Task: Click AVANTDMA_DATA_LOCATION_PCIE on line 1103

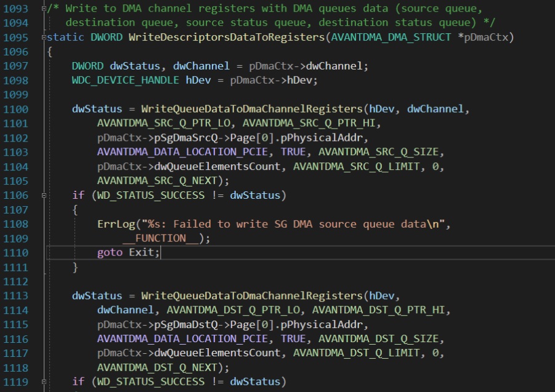Action: (x=182, y=152)
